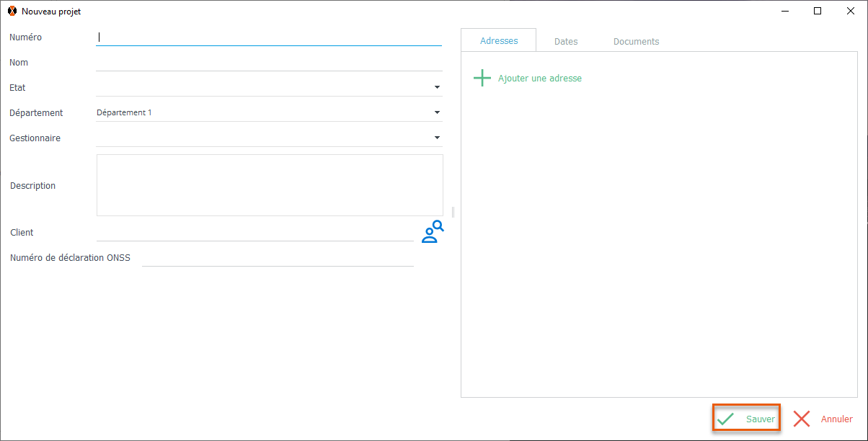Focus the Numéro input field
Image resolution: width=868 pixels, height=441 pixels.
click(268, 37)
